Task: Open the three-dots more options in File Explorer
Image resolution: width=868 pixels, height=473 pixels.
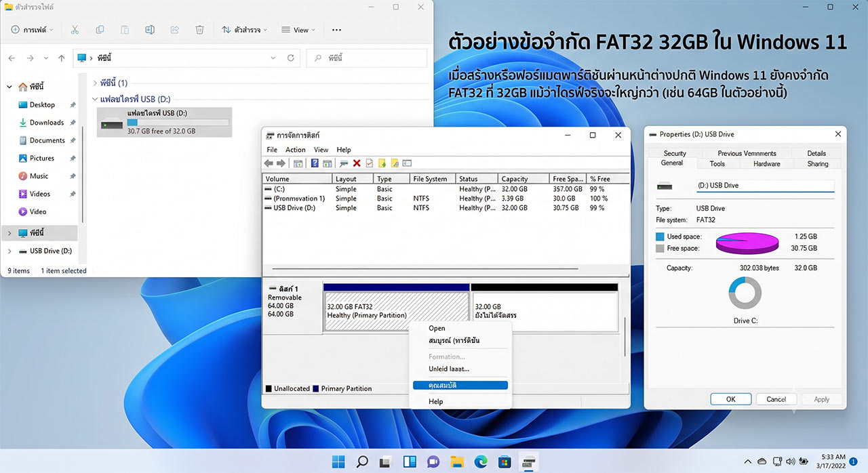Action: point(336,30)
